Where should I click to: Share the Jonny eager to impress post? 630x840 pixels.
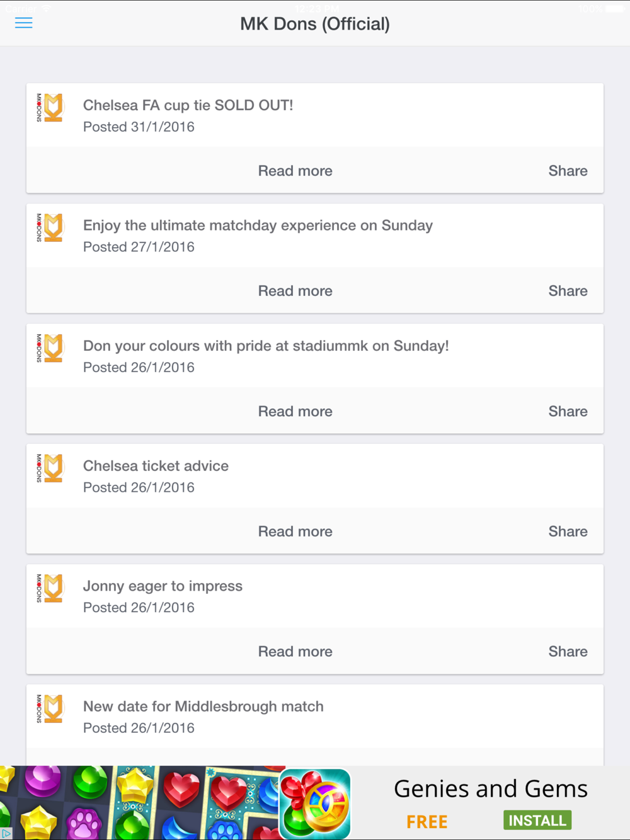568,652
